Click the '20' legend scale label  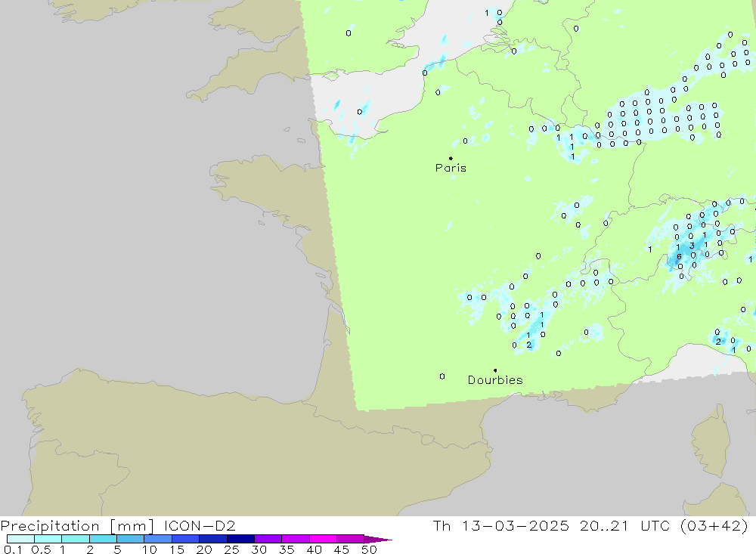point(204,549)
